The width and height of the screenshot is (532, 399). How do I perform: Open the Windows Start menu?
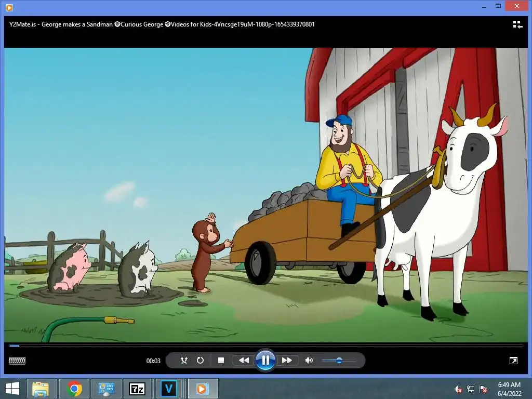click(12, 389)
